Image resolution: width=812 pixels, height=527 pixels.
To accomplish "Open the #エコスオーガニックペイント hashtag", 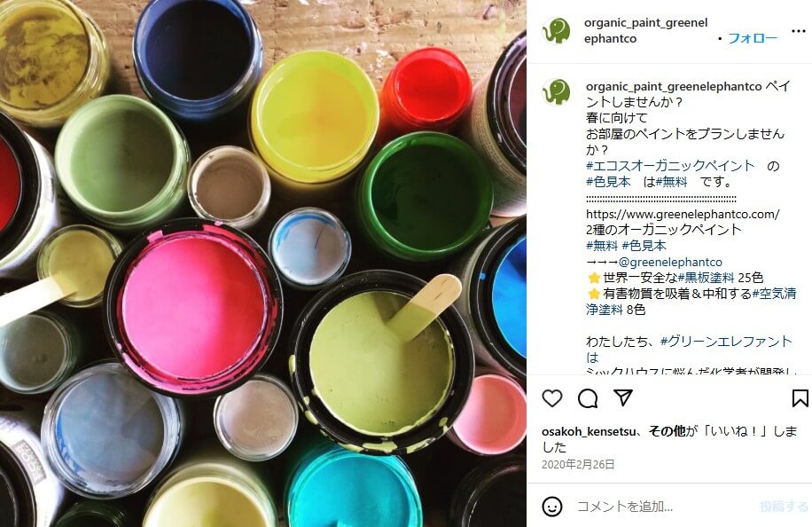I will pos(671,166).
